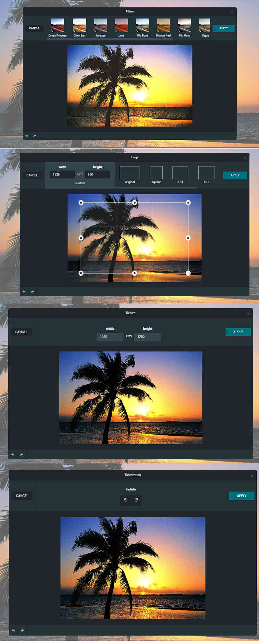Click Cancel in the Orientation panel
The image size is (259, 644).
click(22, 496)
